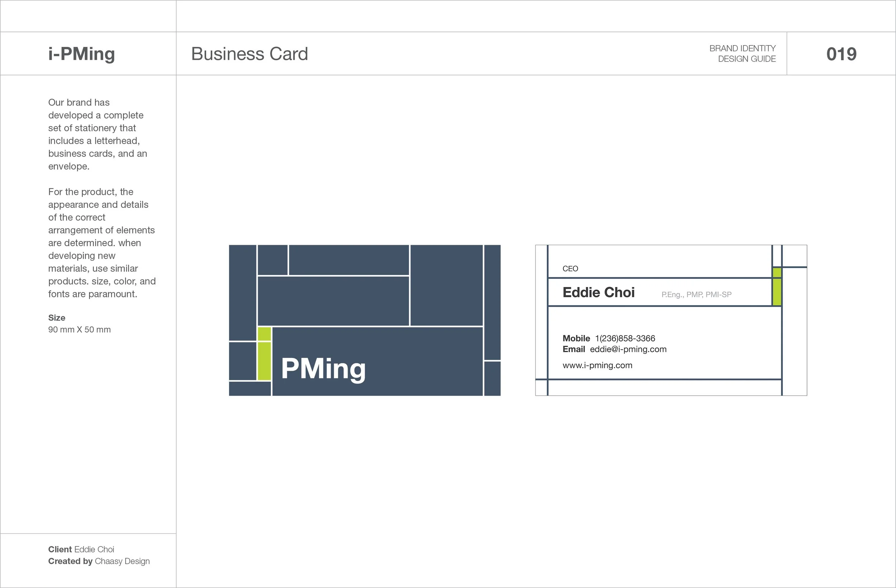Click the mobile number 1(236)858-3366
This screenshot has height=588, width=896.
tap(625, 338)
